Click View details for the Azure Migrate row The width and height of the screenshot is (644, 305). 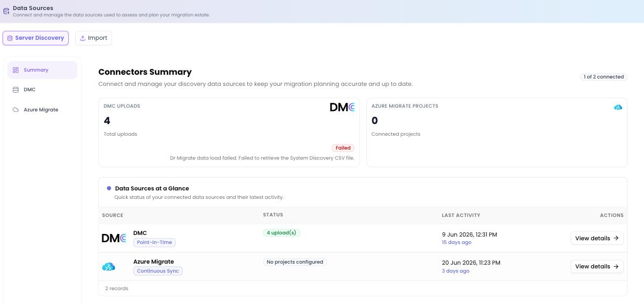597,267
